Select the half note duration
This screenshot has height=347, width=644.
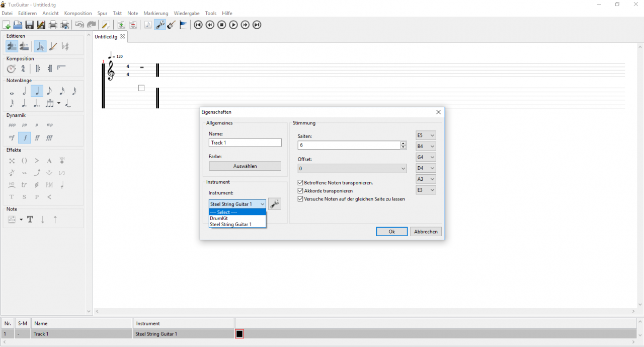pyautogui.click(x=24, y=91)
